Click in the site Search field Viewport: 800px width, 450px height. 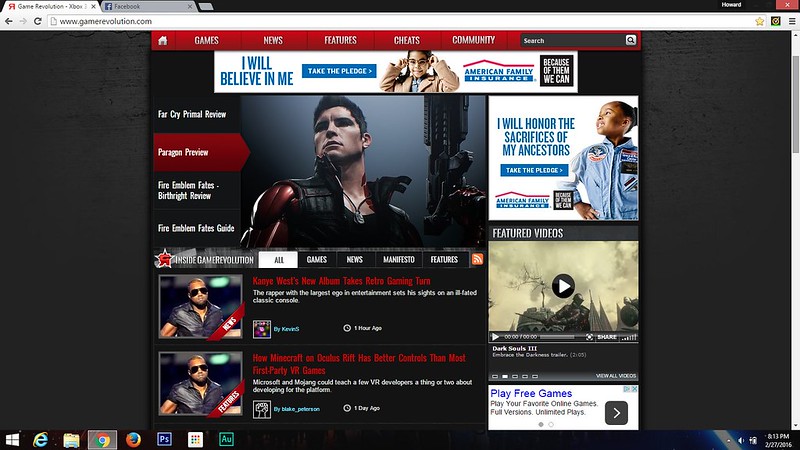coord(572,40)
